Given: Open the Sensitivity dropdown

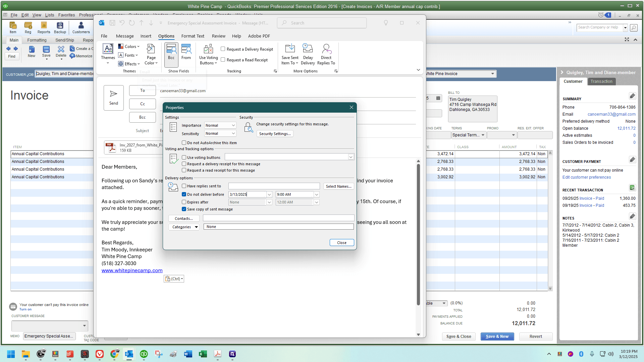Looking at the screenshot, I should (x=220, y=133).
